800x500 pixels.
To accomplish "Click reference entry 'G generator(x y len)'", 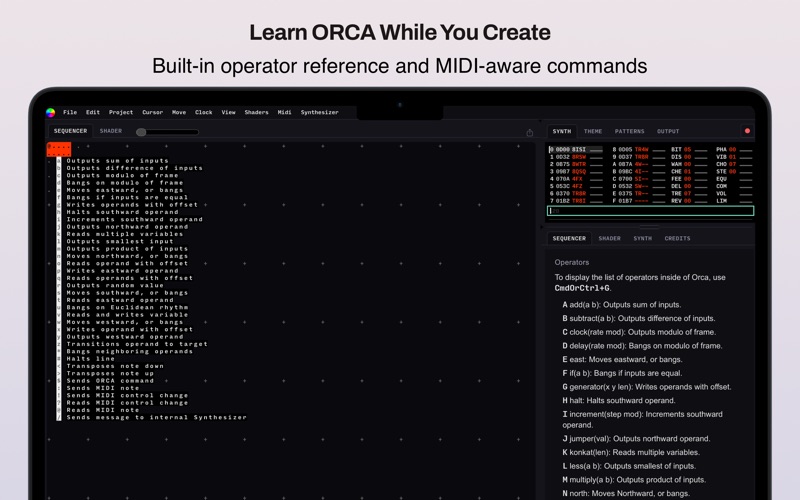I will (647, 387).
